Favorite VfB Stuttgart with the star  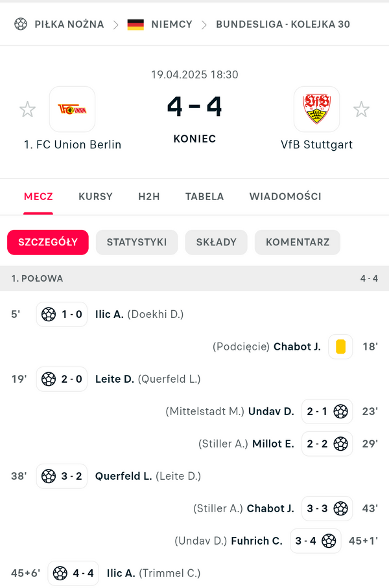click(x=361, y=109)
